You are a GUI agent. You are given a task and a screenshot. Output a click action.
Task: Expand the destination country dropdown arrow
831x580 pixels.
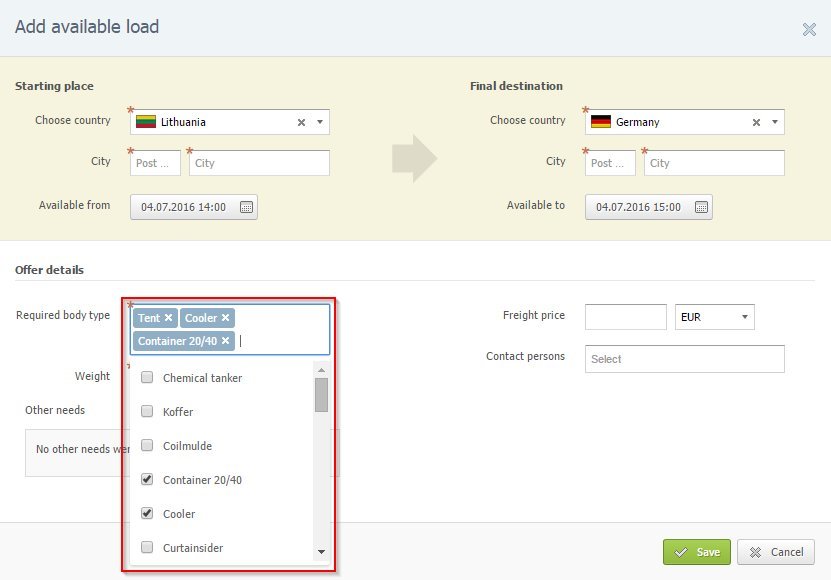coord(775,123)
